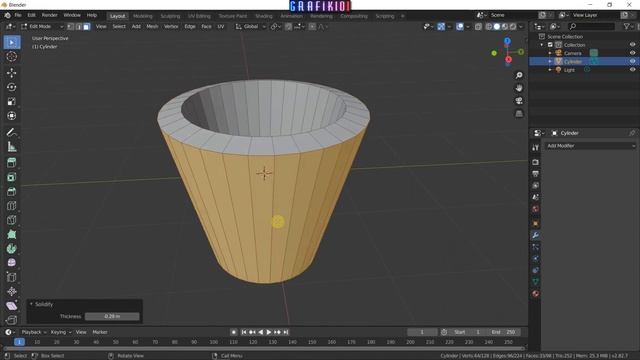Collapse the Solidify operator panel

coord(31,304)
